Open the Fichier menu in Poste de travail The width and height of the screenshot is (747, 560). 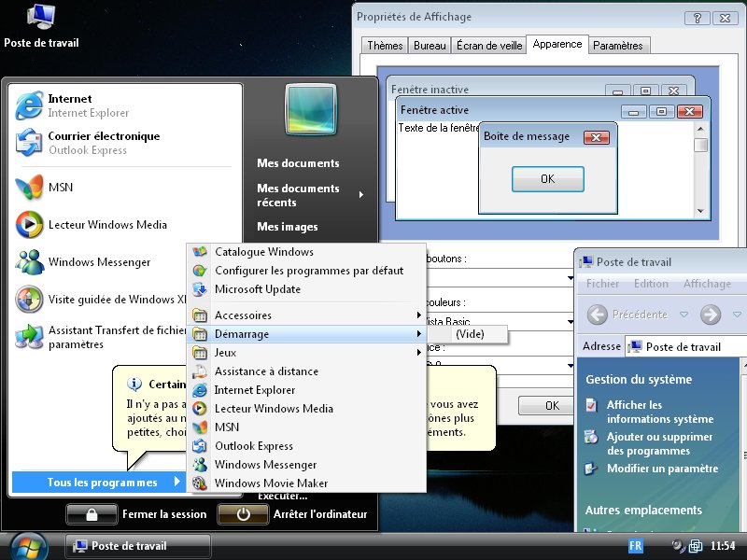(x=602, y=284)
